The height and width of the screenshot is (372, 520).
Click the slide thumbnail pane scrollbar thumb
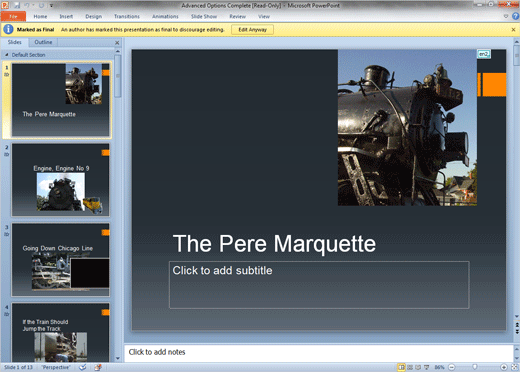pos(118,76)
